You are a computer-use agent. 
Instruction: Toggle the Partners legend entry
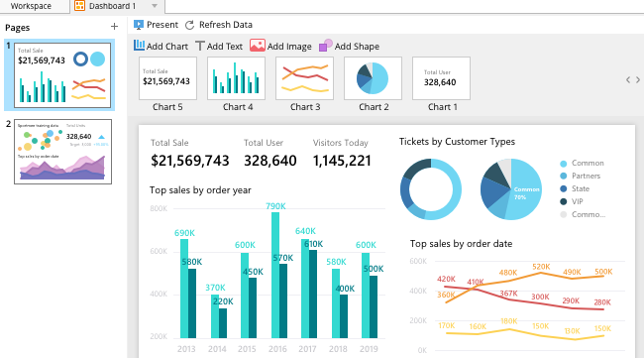click(581, 176)
